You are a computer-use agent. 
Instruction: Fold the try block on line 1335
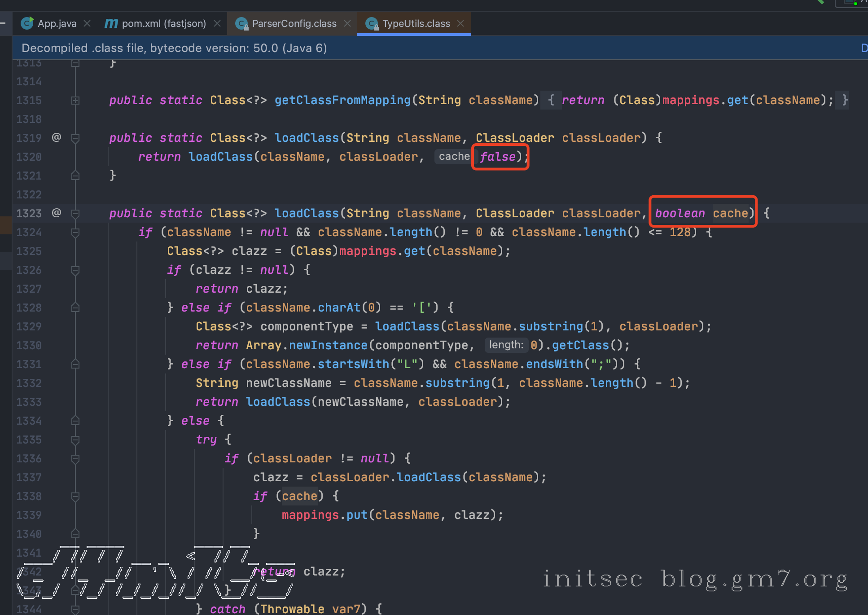pyautogui.click(x=75, y=439)
